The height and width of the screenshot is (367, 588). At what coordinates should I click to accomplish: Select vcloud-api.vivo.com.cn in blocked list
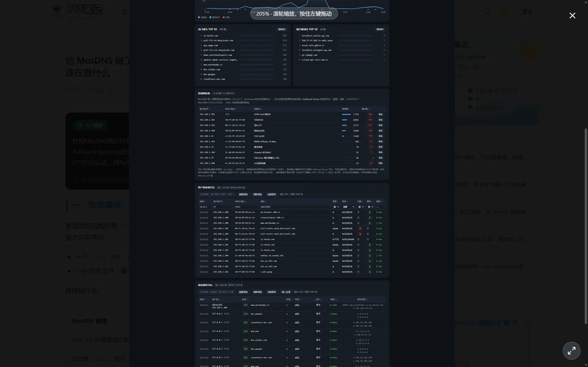(314, 60)
